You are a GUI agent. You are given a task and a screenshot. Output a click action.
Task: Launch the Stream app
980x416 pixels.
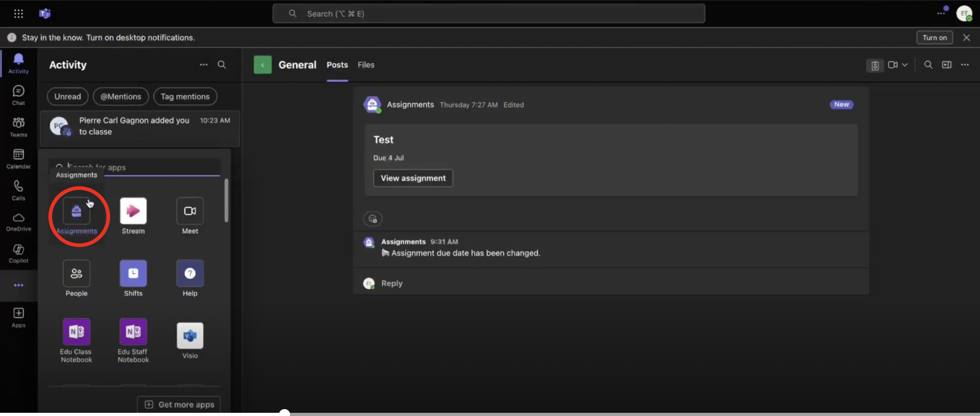click(133, 211)
